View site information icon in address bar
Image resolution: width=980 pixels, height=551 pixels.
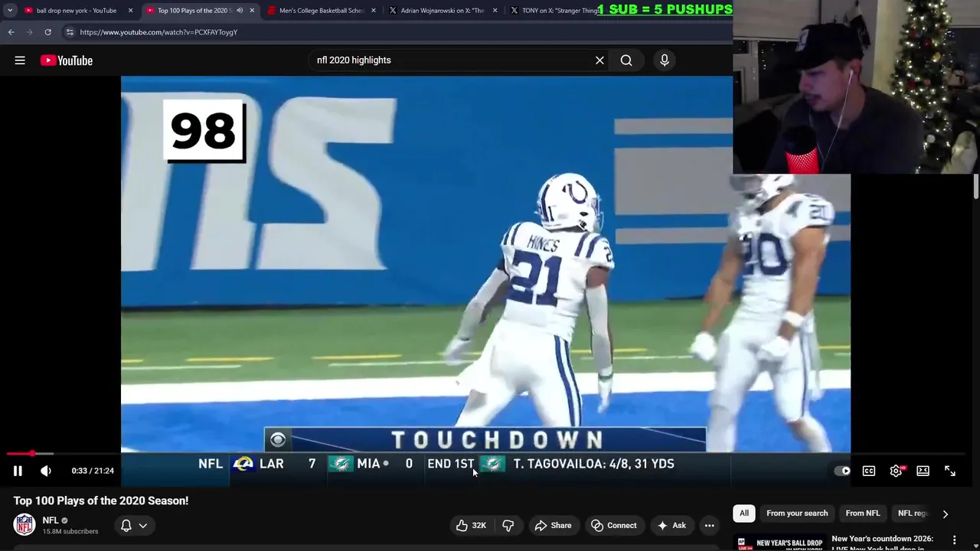pos(70,32)
